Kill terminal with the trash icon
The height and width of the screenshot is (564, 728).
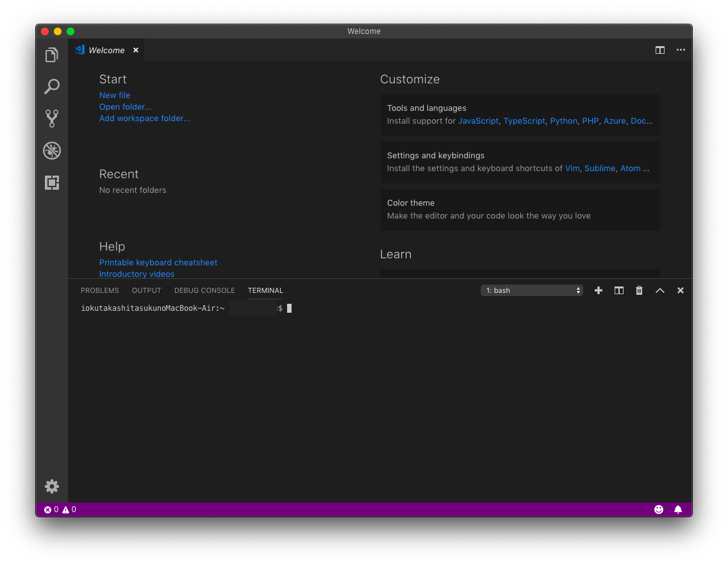[639, 290]
